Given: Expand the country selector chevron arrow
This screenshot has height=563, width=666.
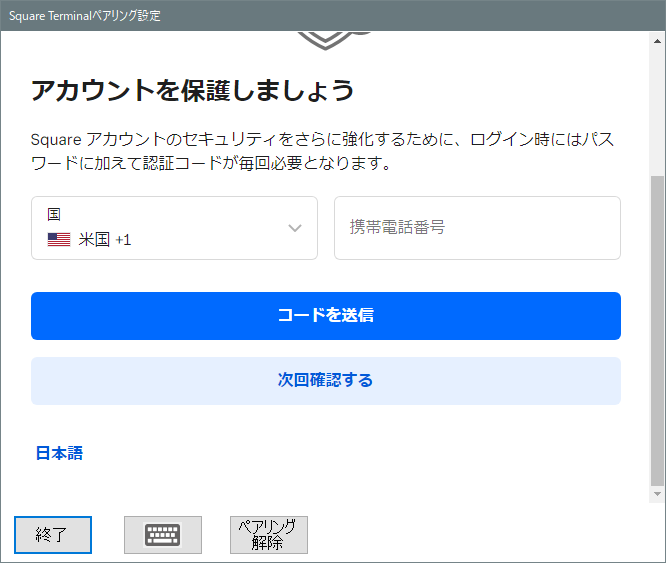Looking at the screenshot, I should [295, 228].
